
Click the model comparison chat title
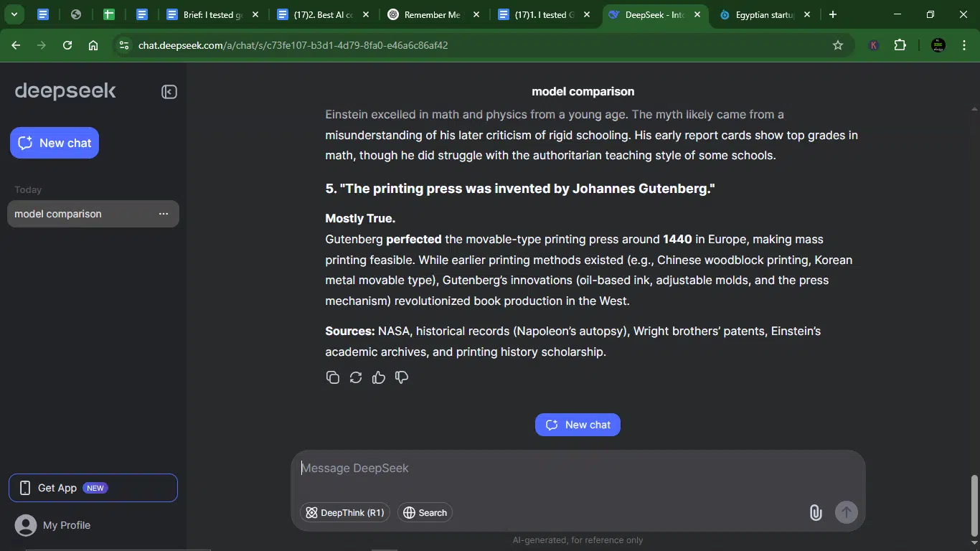[583, 92]
